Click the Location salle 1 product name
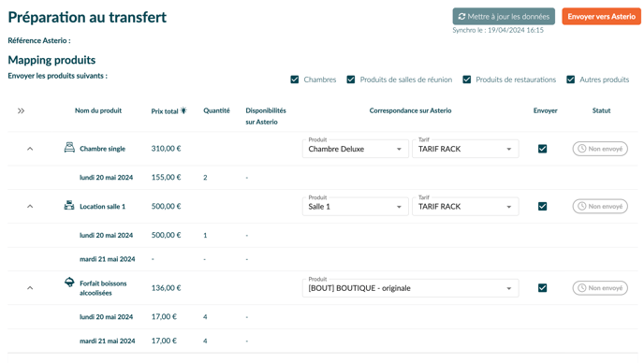The width and height of the screenshot is (644, 363). coord(102,206)
